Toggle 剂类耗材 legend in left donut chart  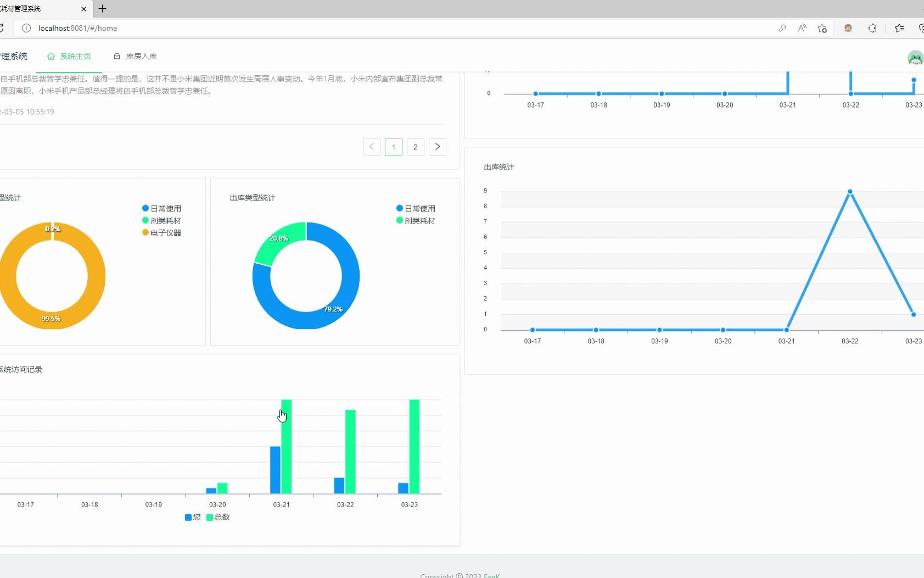(161, 220)
